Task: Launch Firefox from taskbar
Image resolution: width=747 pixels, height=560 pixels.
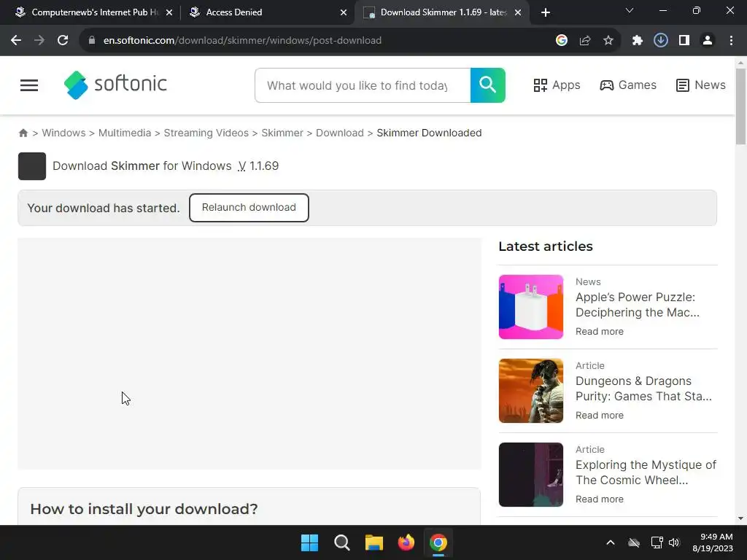Action: (x=406, y=542)
